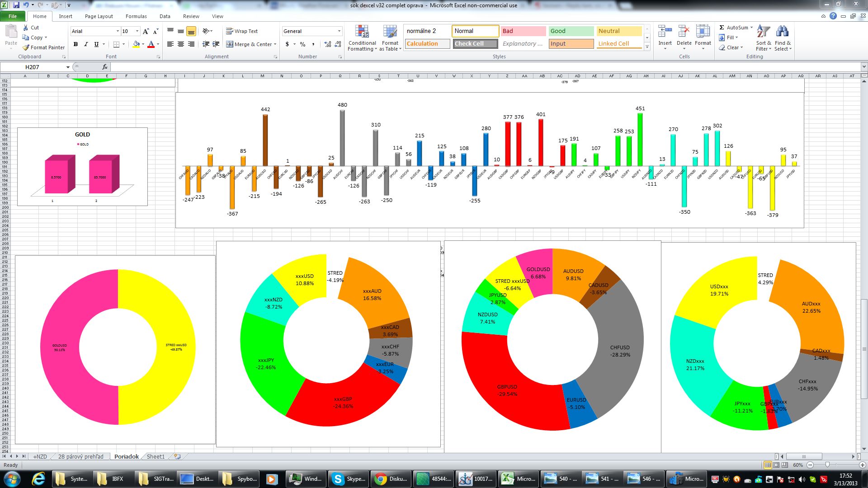Click the Percent Style icon

[302, 44]
